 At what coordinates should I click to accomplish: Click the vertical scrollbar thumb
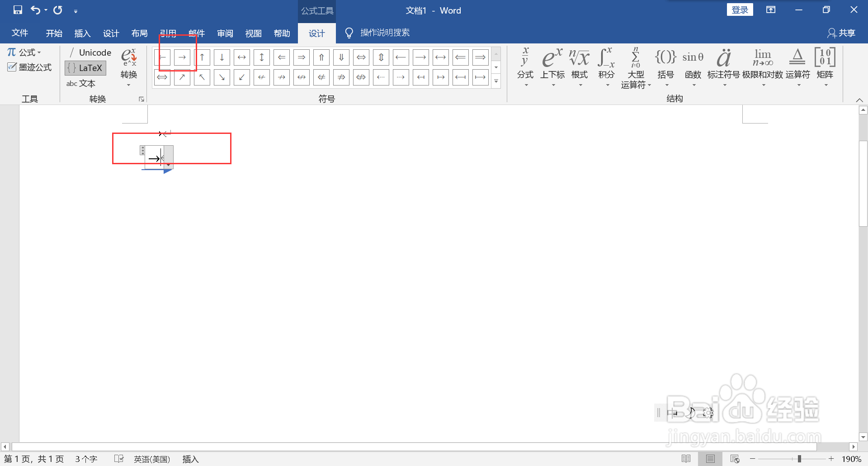pyautogui.click(x=863, y=183)
